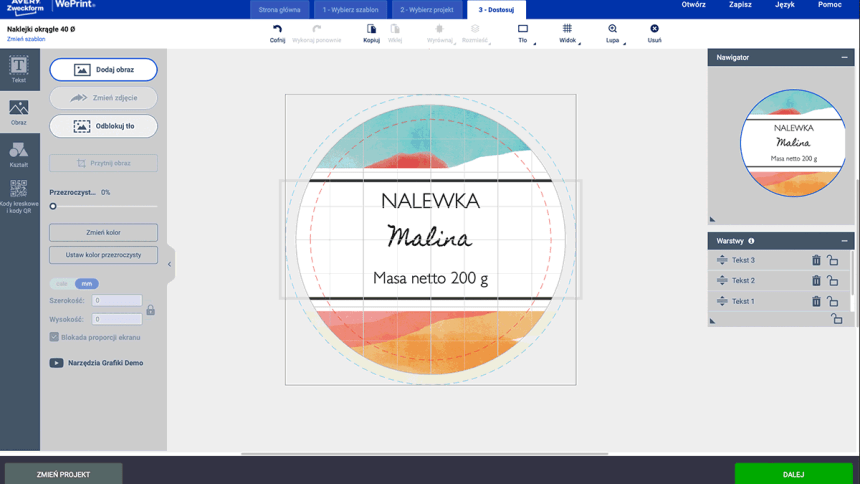The image size is (860, 484).
Task: Select the 3 - Dostosuj tab
Action: (x=496, y=10)
